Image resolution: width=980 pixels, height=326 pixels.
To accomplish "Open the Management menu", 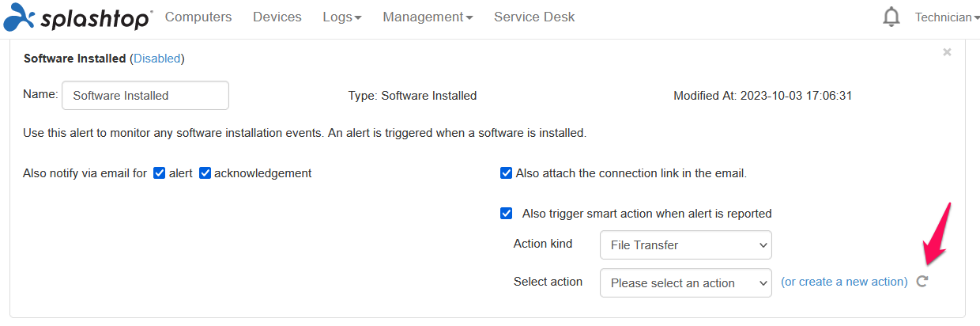I will pyautogui.click(x=428, y=17).
